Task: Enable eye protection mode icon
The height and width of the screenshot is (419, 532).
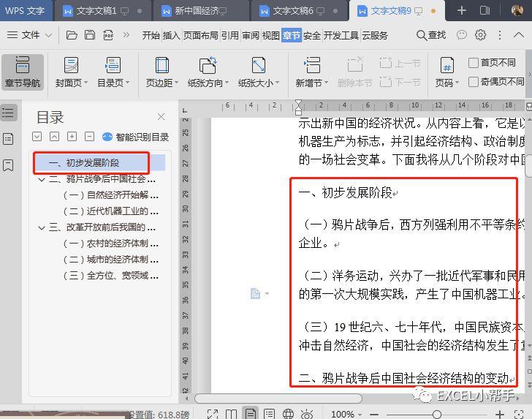Action: 307,414
